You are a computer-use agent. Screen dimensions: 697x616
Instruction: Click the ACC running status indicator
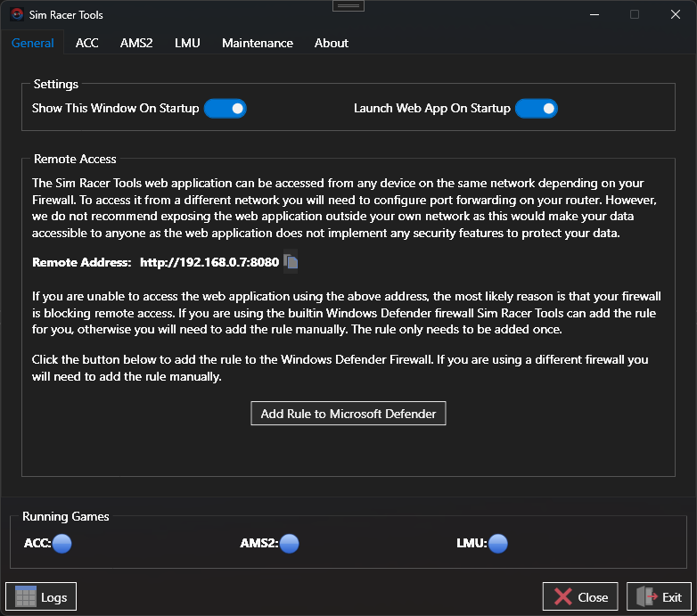61,543
